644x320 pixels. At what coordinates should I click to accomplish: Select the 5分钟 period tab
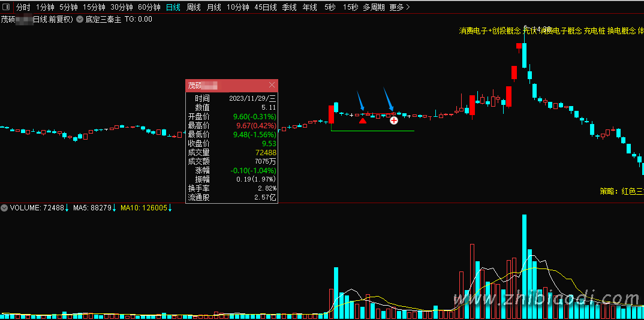click(68, 7)
